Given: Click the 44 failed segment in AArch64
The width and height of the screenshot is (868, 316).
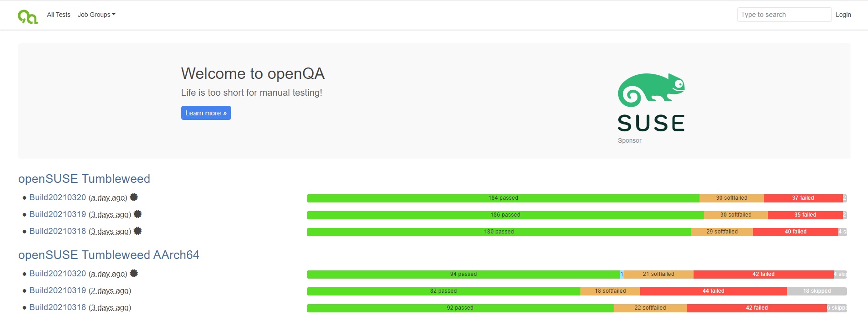Looking at the screenshot, I should [x=713, y=291].
